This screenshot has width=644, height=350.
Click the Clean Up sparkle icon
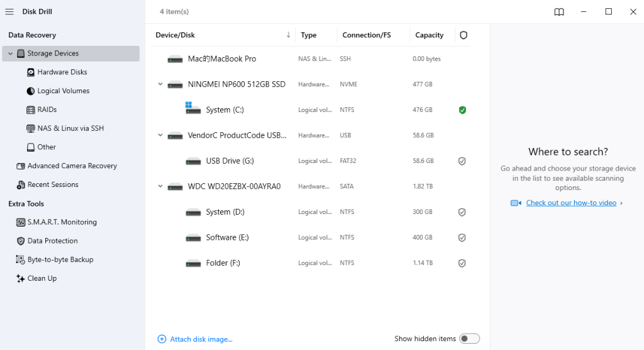click(21, 278)
